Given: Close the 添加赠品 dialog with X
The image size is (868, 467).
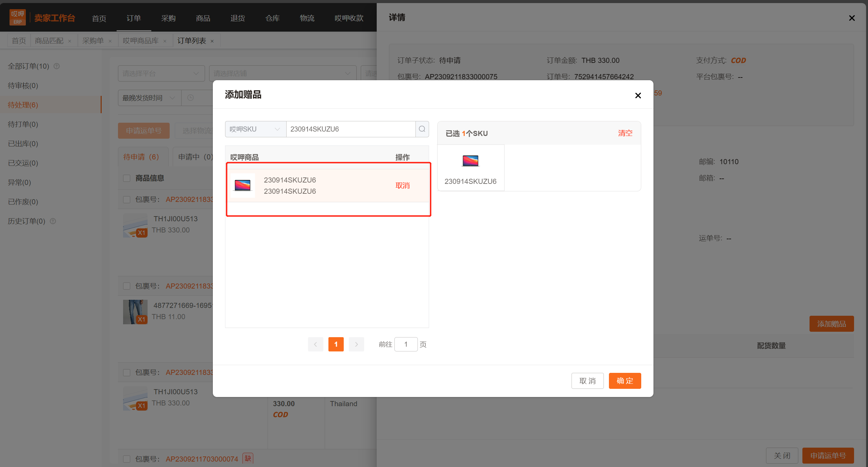Looking at the screenshot, I should [x=638, y=96].
